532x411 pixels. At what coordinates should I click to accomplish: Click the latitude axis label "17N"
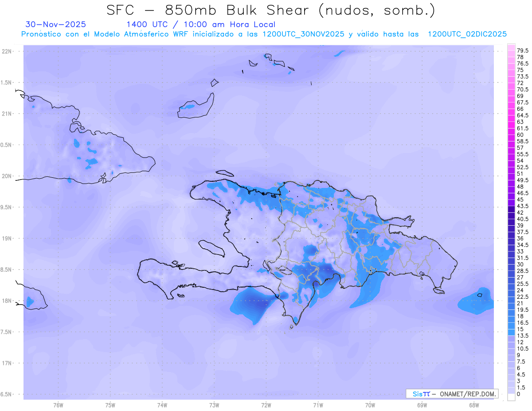(x=8, y=363)
